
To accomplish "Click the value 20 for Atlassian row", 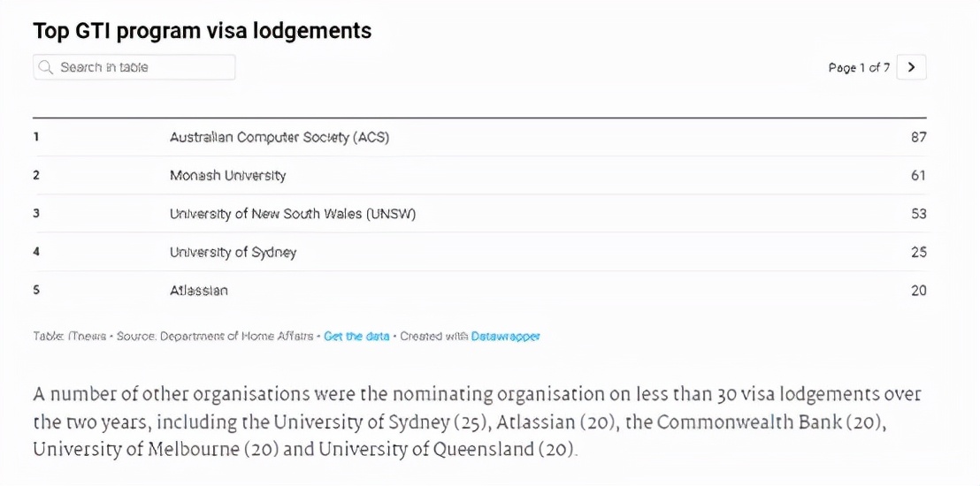I will (x=918, y=291).
